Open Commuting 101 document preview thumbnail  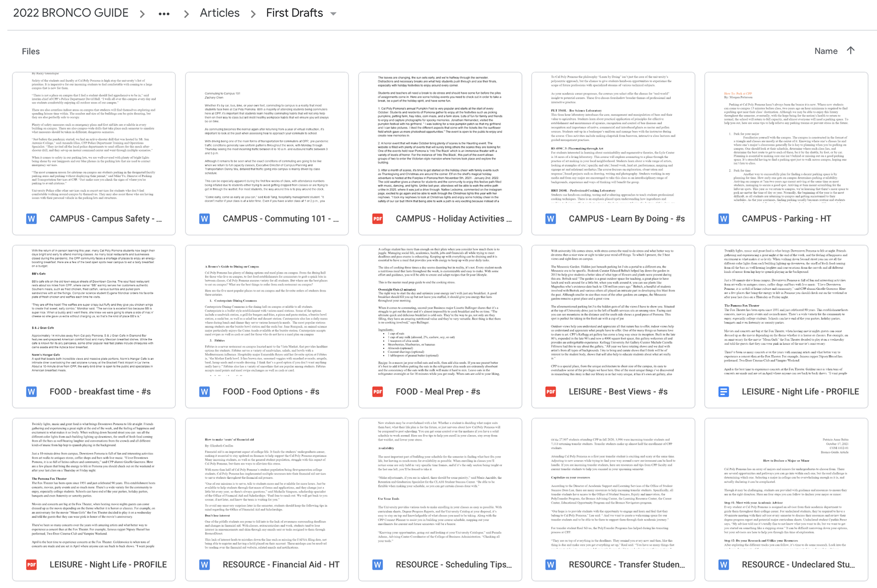[267, 137]
